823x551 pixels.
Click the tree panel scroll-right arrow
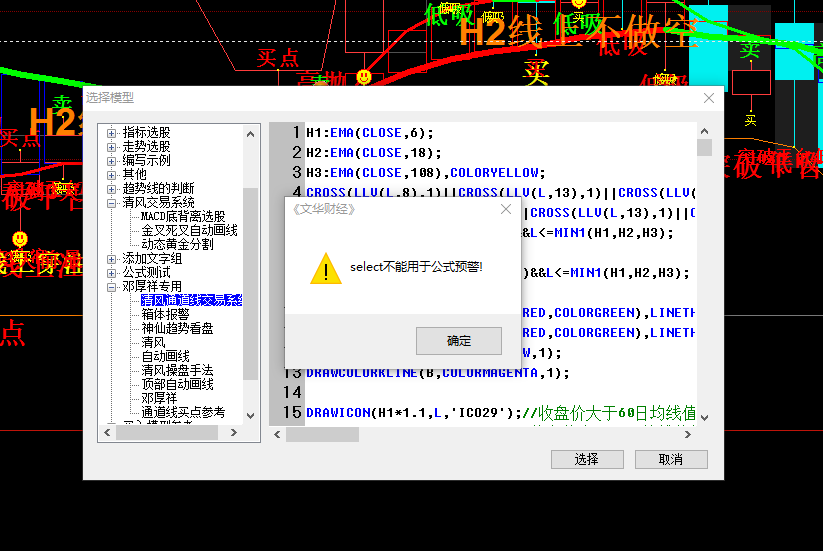coord(235,434)
